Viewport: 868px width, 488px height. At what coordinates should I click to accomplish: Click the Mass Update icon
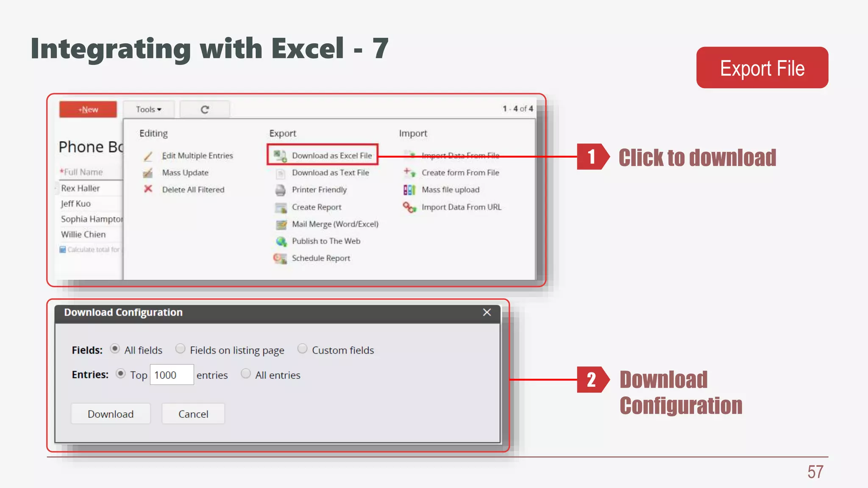tap(148, 173)
